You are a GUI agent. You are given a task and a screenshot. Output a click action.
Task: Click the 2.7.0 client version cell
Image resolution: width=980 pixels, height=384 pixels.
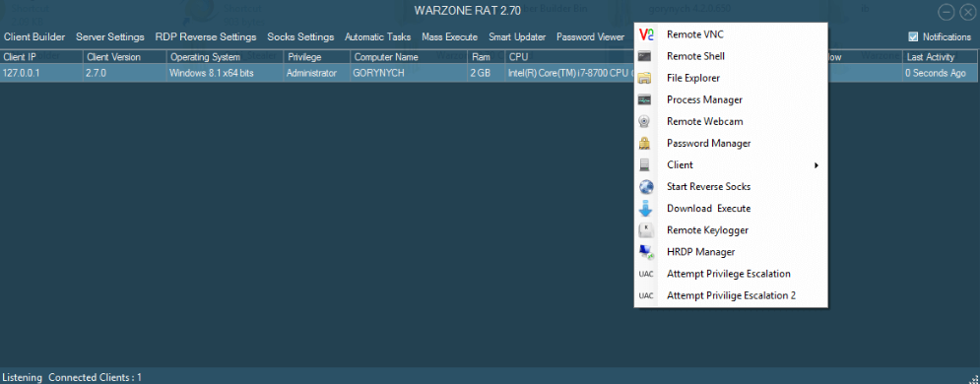pos(125,73)
